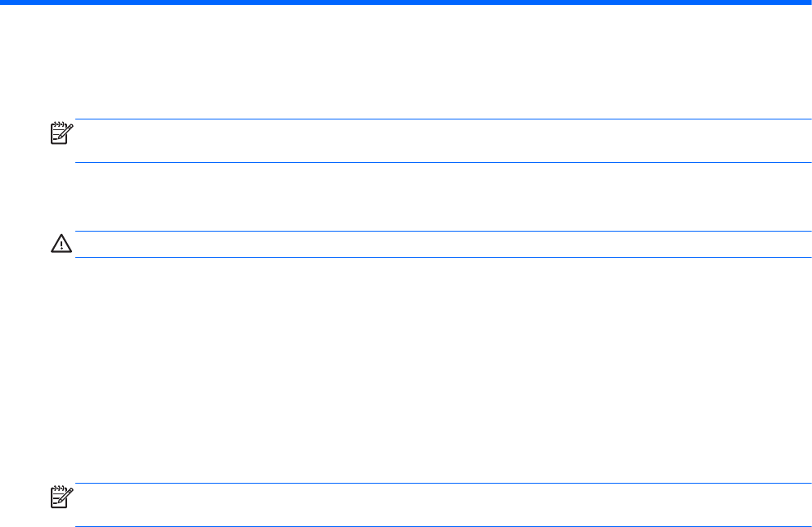Viewport: 812px width, 527px height.
Task: Click the white area below the blue header
Action: click(406, 57)
